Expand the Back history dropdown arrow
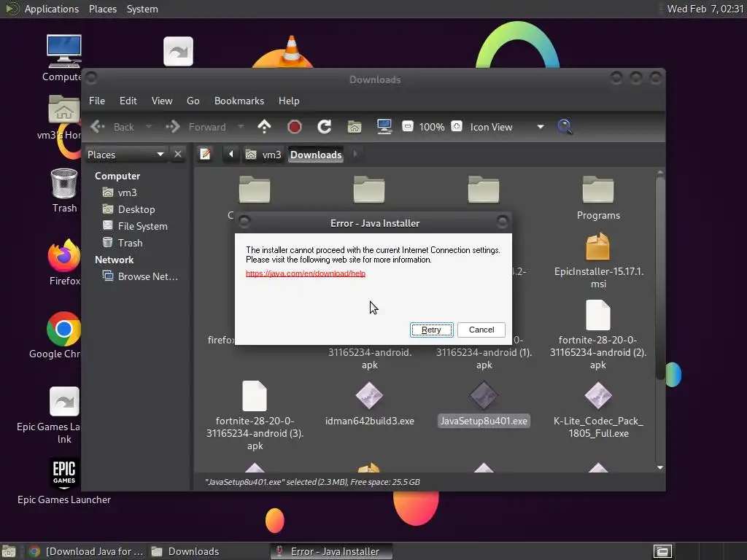The width and height of the screenshot is (747, 560). click(149, 127)
